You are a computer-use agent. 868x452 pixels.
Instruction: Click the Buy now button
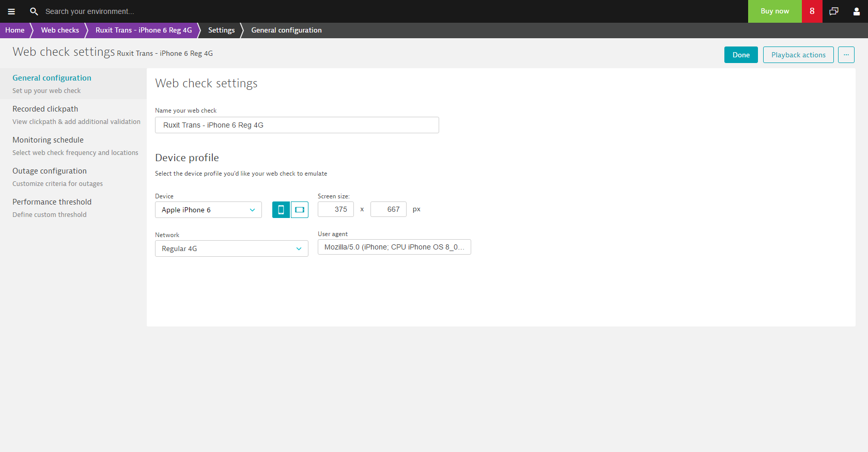(775, 11)
